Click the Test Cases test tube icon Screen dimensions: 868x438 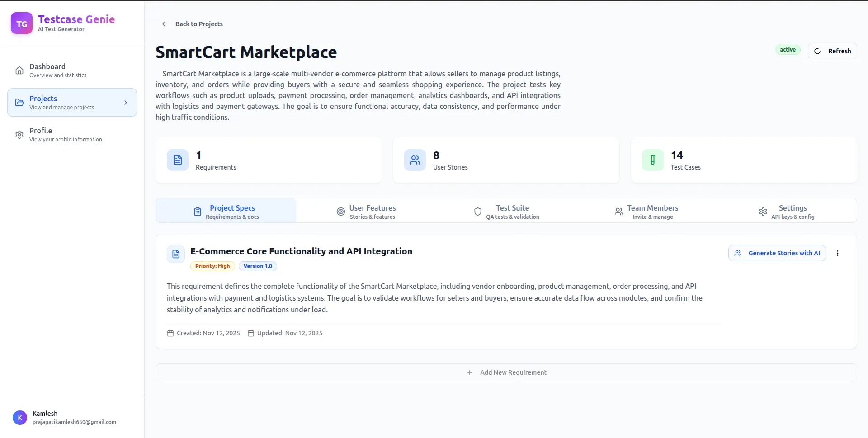point(652,160)
